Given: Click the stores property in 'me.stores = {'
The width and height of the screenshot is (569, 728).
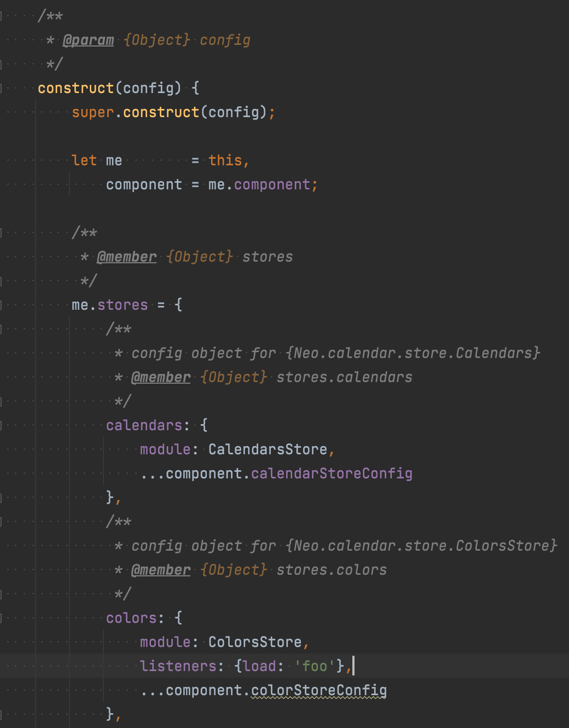Looking at the screenshot, I should (x=123, y=305).
